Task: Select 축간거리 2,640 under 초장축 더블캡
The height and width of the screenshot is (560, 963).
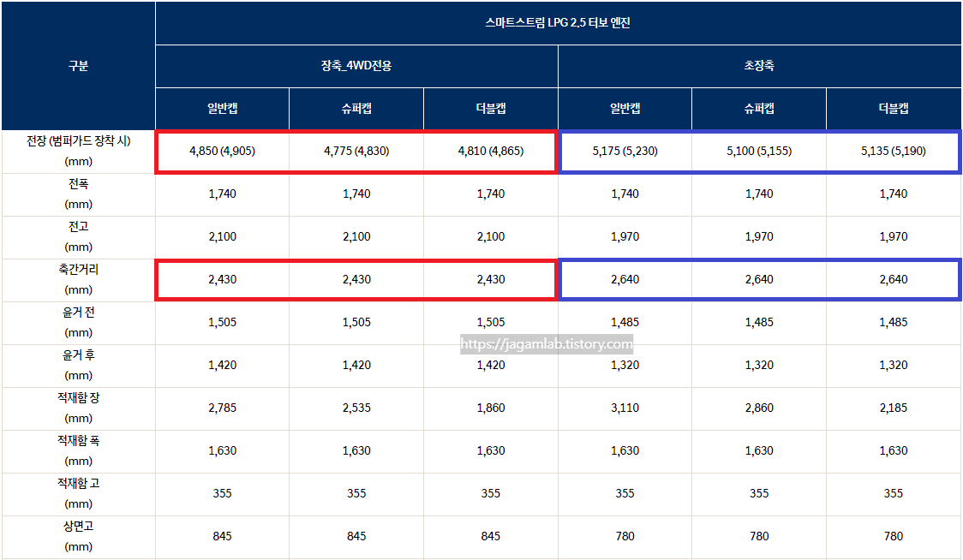Action: (894, 279)
